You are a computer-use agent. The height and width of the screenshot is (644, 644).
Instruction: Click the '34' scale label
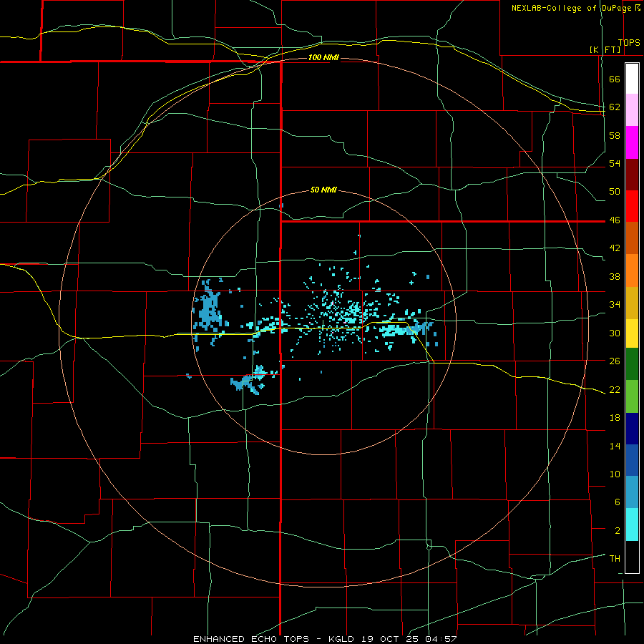point(615,305)
